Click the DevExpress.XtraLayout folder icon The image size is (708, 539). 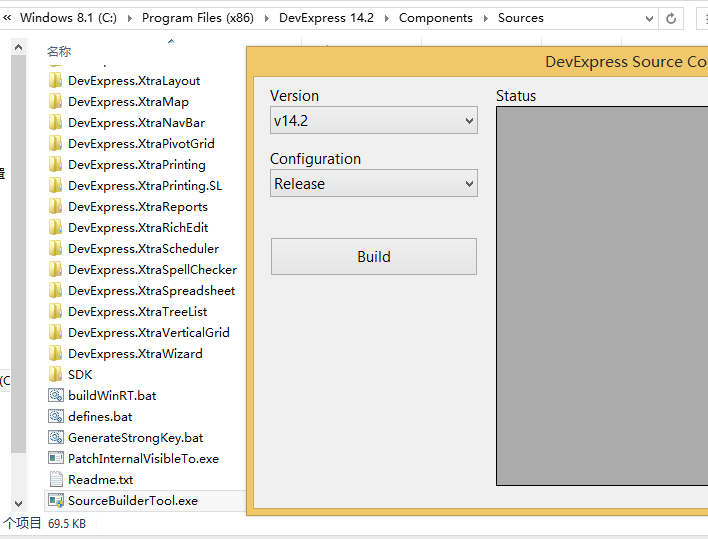tap(56, 81)
